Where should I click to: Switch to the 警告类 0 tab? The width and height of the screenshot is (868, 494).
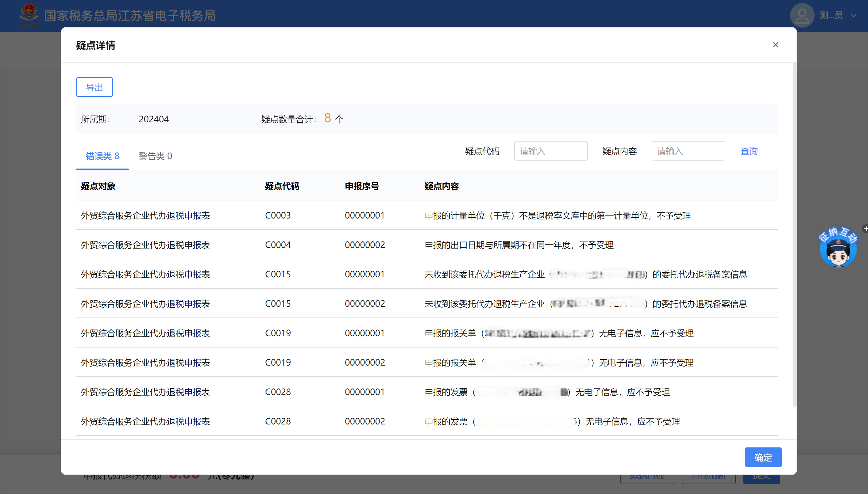click(x=155, y=156)
